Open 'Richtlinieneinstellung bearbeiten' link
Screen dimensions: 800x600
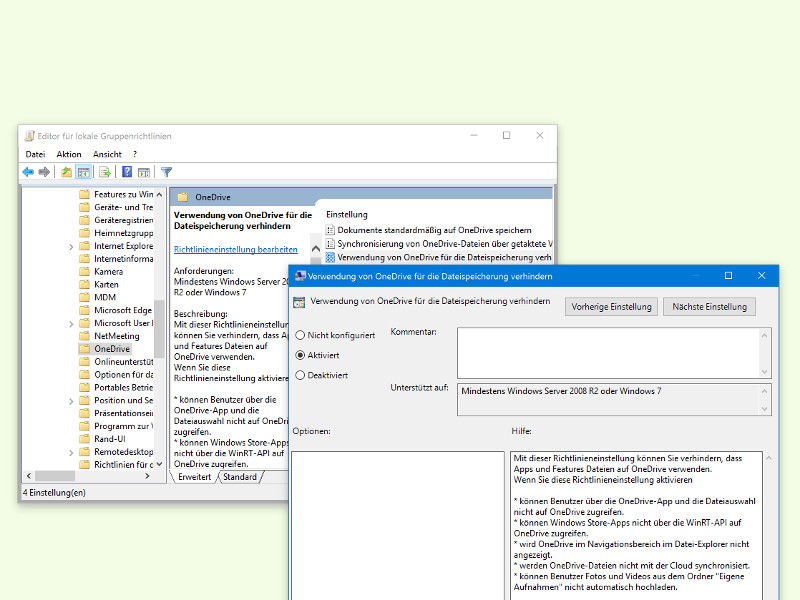point(236,249)
